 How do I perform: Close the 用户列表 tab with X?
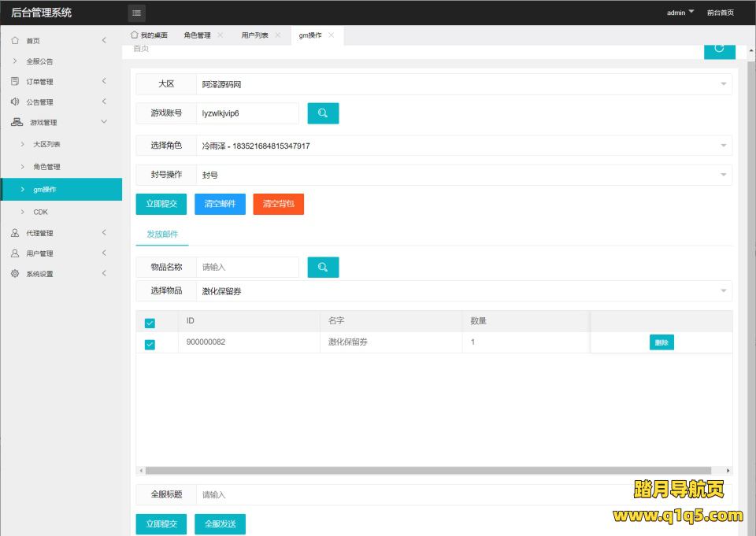click(277, 35)
